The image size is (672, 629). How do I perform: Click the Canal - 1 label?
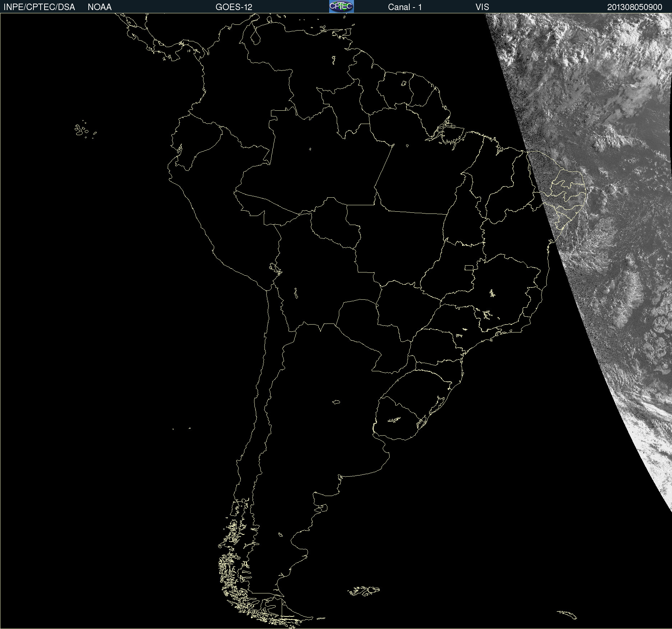coord(405,7)
